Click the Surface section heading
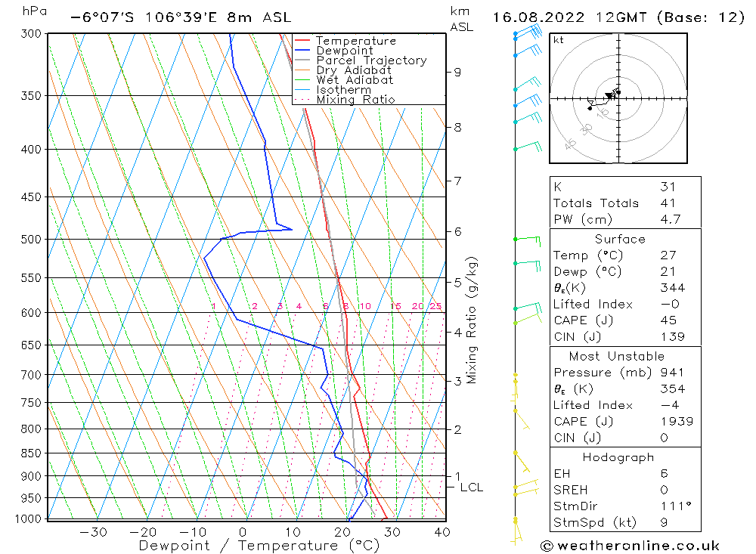 [620, 239]
